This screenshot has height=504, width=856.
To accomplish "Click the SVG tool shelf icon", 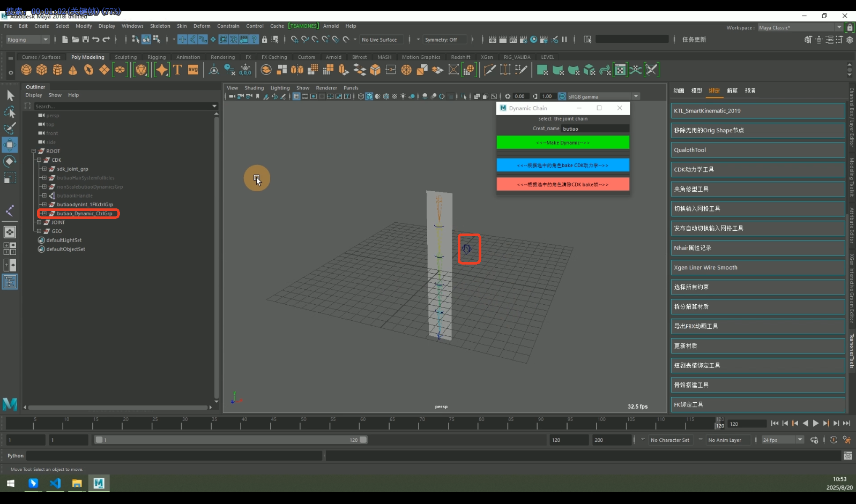I will click(193, 70).
